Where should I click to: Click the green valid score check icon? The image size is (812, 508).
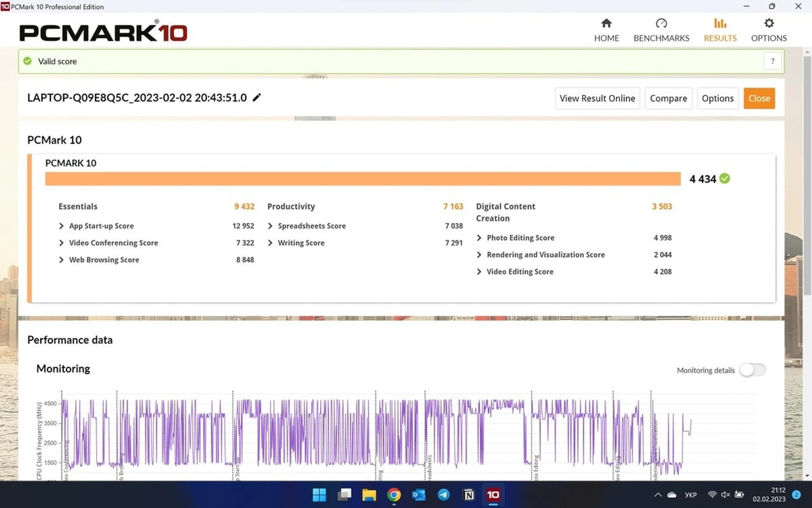point(27,61)
